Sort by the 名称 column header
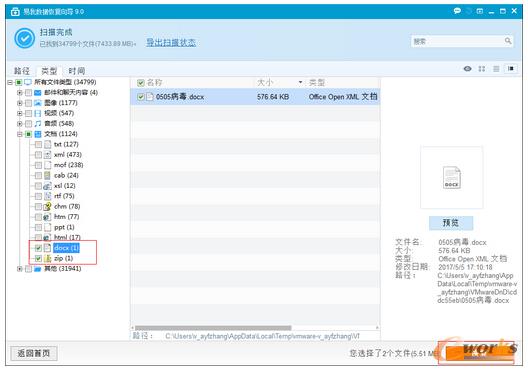This screenshot has width=528, height=371. [x=155, y=82]
